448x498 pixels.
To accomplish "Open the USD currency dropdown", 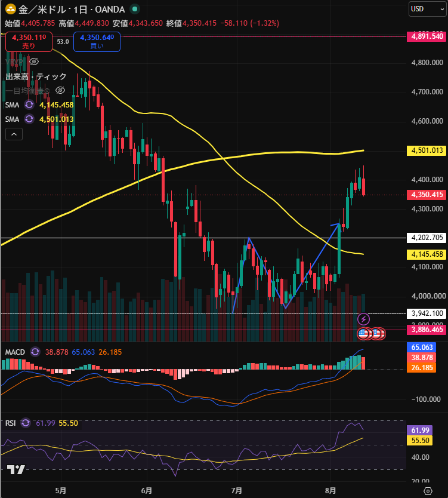I will pyautogui.click(x=427, y=9).
